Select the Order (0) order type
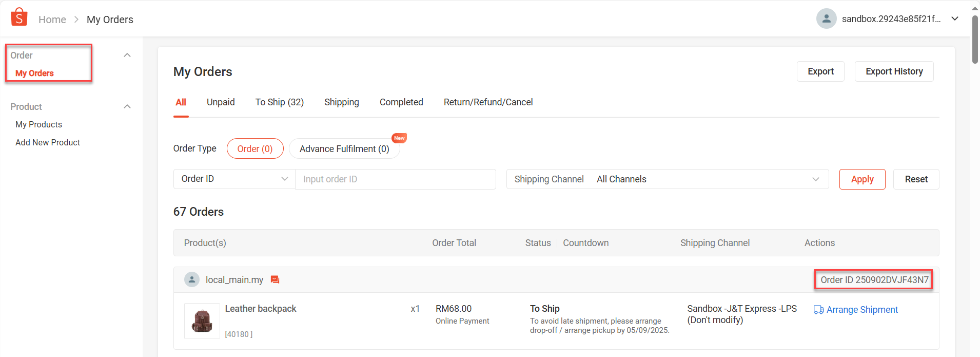The width and height of the screenshot is (980, 357). tap(254, 148)
